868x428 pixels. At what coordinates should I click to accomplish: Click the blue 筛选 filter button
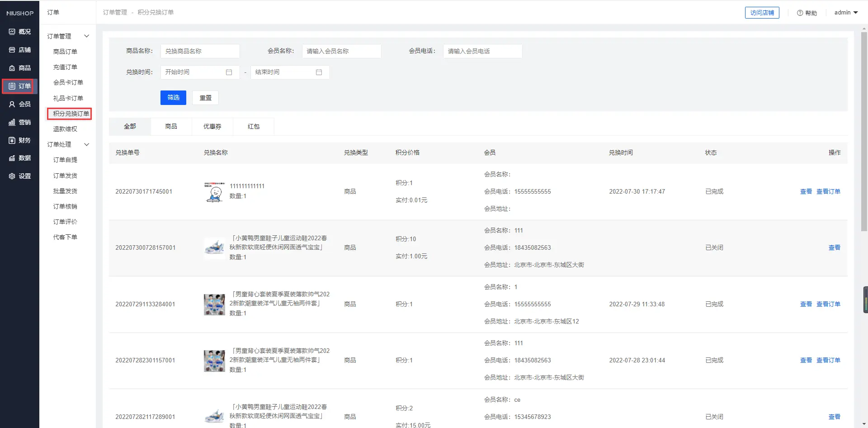[173, 98]
